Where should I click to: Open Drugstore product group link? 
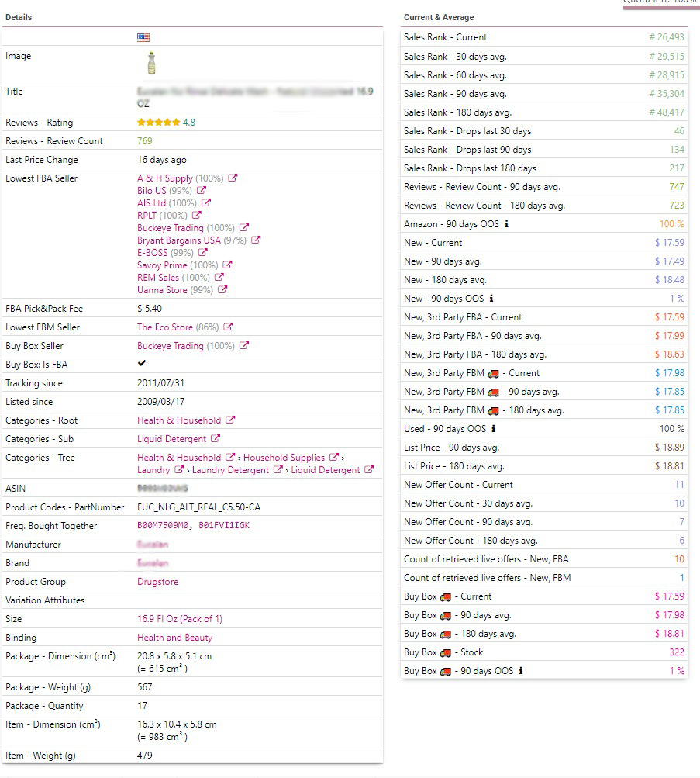[x=157, y=582]
